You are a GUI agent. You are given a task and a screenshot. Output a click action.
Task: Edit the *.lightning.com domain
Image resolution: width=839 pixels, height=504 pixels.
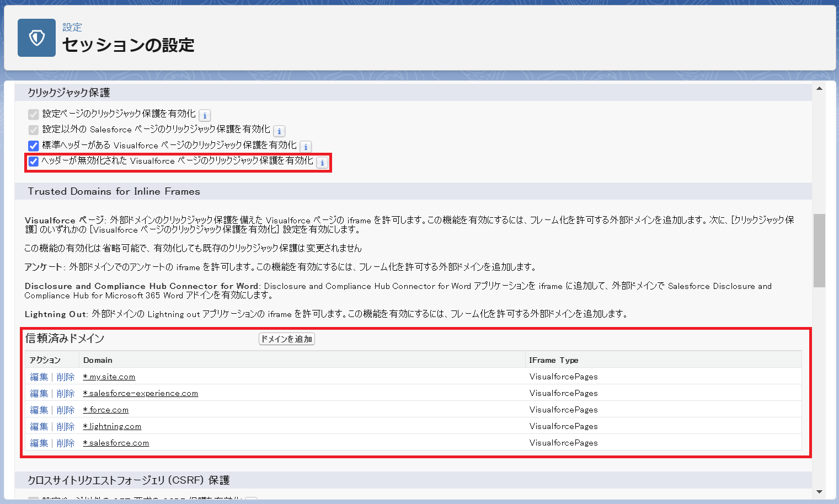coord(39,427)
